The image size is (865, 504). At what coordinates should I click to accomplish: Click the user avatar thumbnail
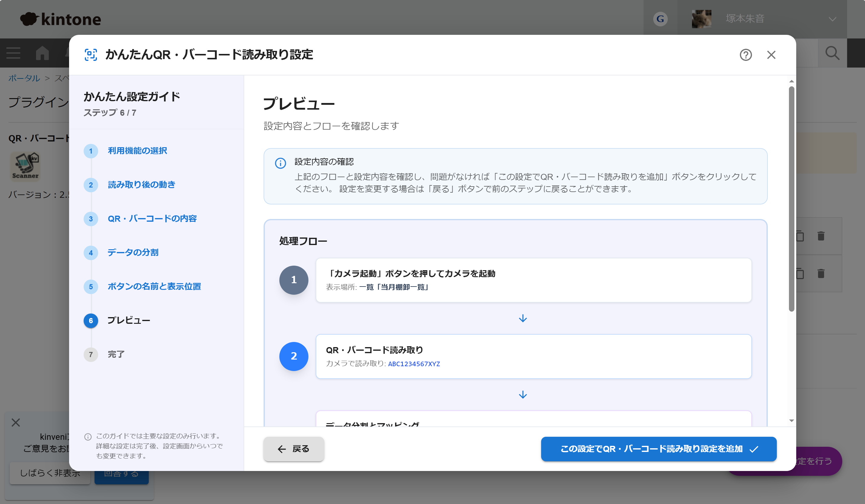pyautogui.click(x=701, y=19)
